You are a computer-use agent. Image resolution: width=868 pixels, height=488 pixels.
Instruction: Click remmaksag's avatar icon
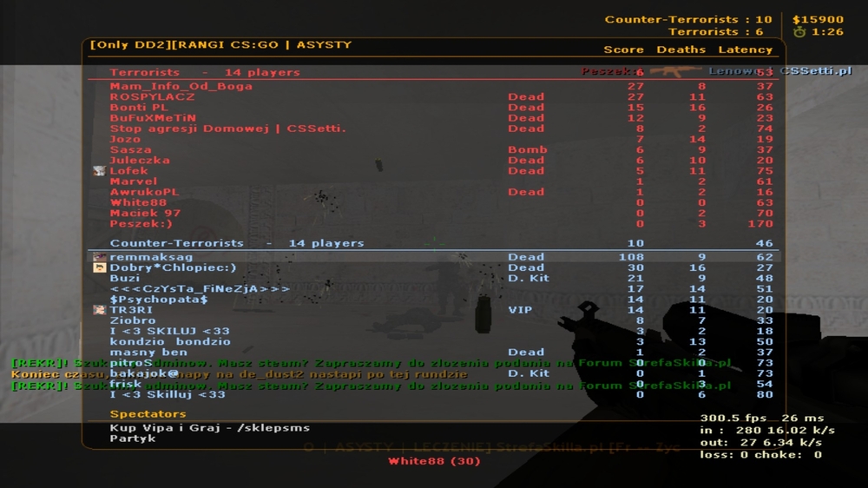tap(99, 257)
